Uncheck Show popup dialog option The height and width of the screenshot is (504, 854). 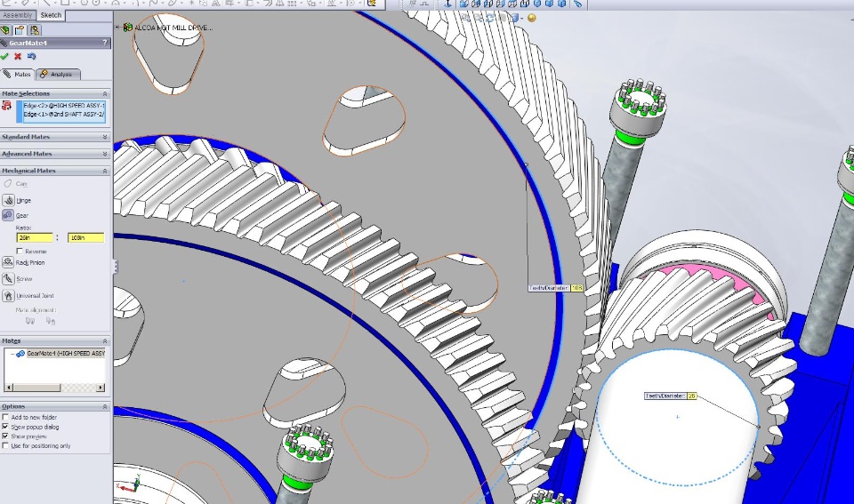(x=5, y=427)
